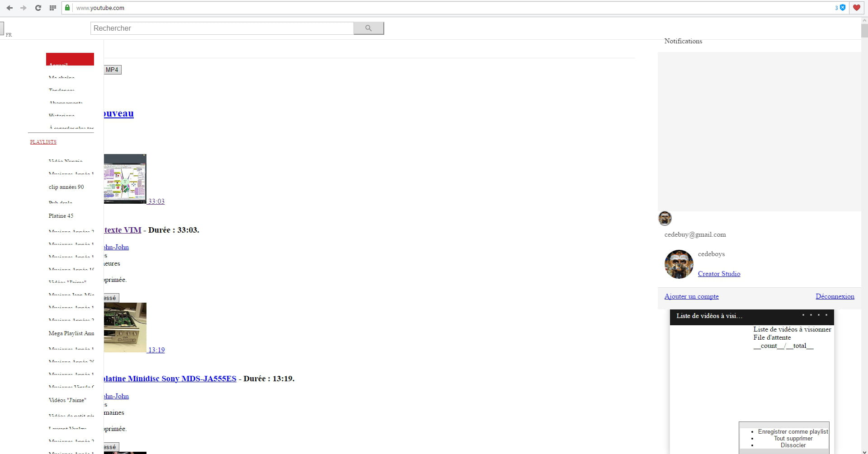This screenshot has height=454, width=868.
Task: Choose 'Dissocier' in watch queue menu
Action: (x=793, y=445)
